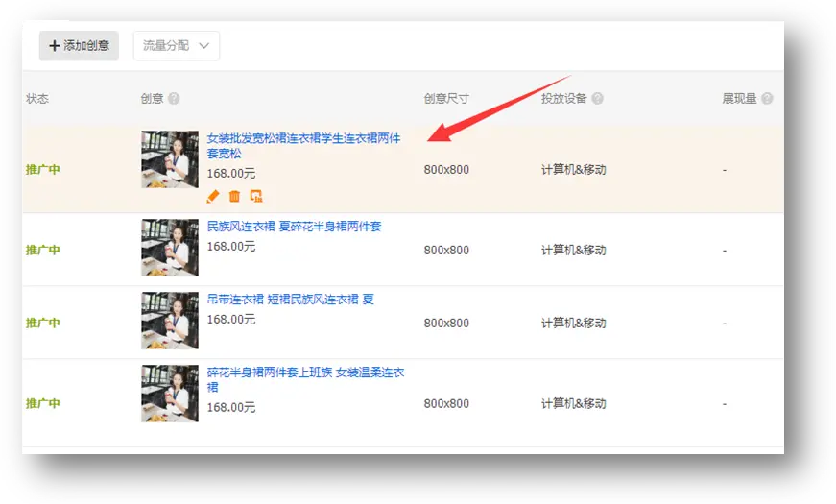
Task: Select thumbnail of 女装批发宽松裙 creative
Action: (170, 159)
